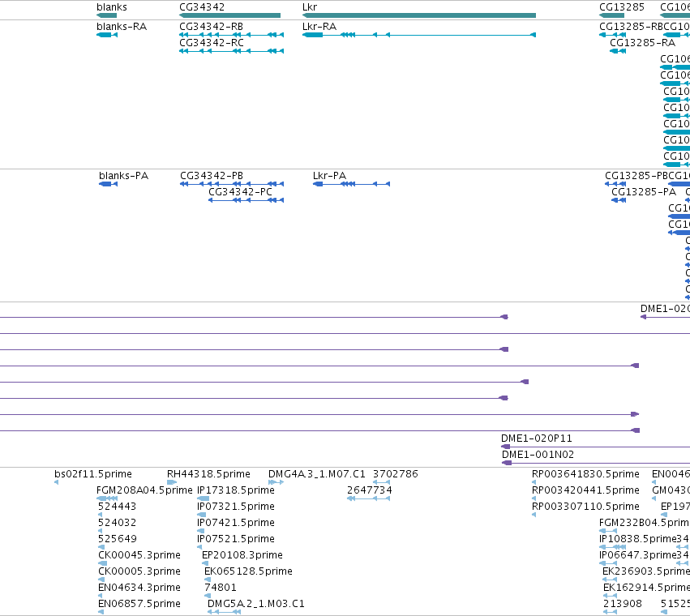Click the IP07421.5prime EST label

click(236, 523)
